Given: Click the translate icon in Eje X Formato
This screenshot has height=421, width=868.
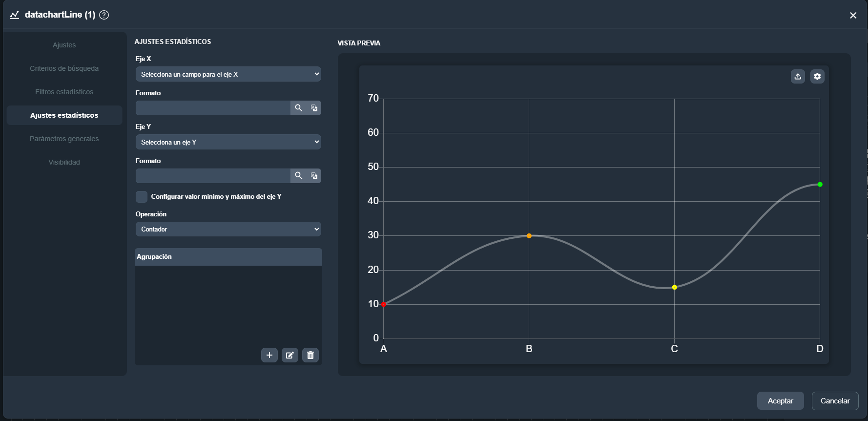Looking at the screenshot, I should pos(314,108).
